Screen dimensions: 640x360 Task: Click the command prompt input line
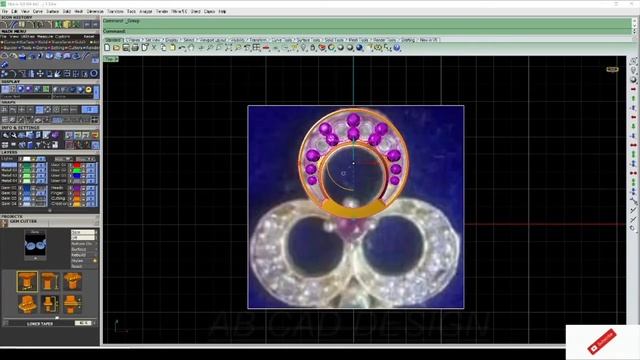pyautogui.click(x=367, y=31)
